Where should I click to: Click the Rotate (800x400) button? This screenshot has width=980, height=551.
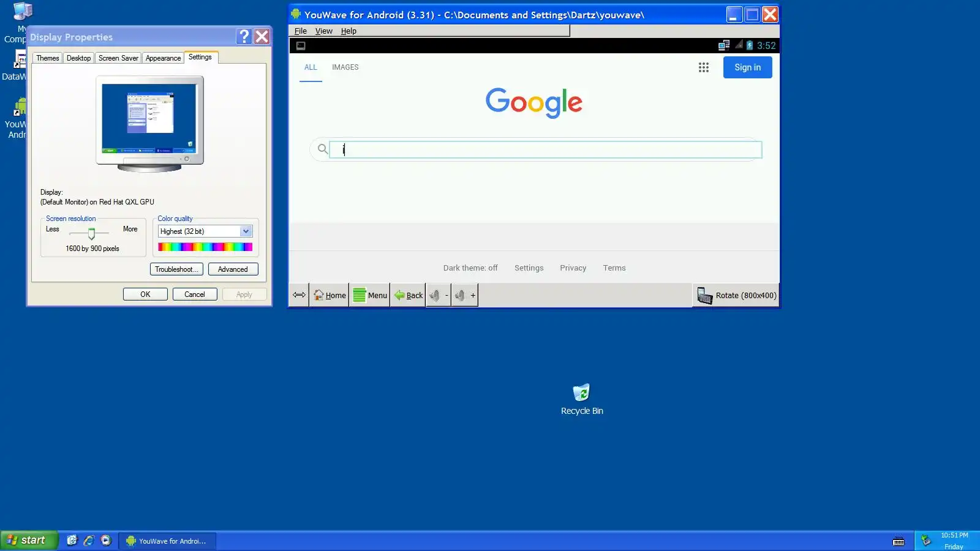736,295
